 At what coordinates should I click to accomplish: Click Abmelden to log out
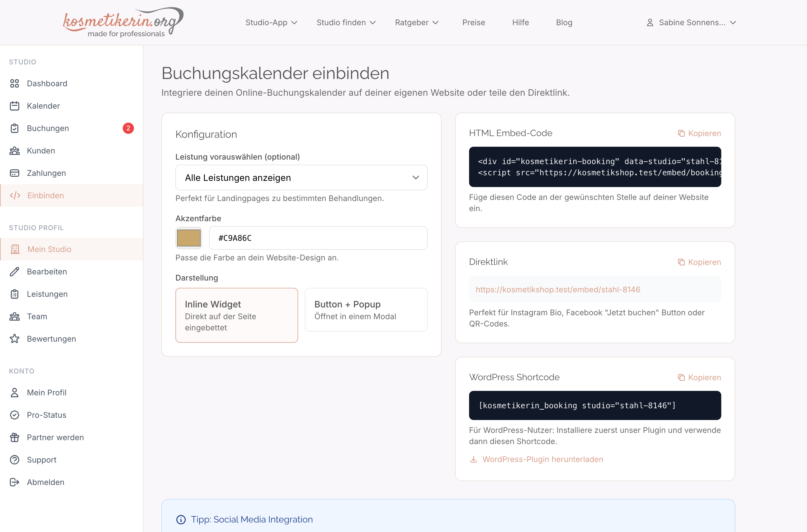point(71,482)
